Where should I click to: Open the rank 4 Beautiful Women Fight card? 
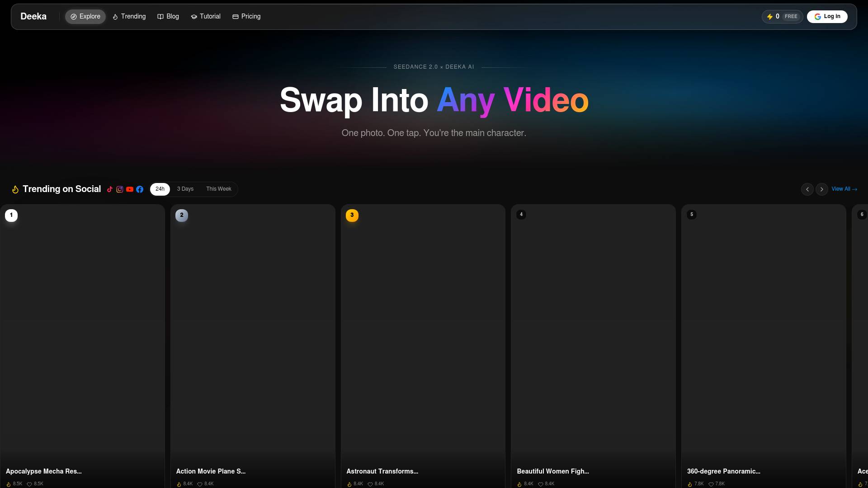(x=594, y=346)
